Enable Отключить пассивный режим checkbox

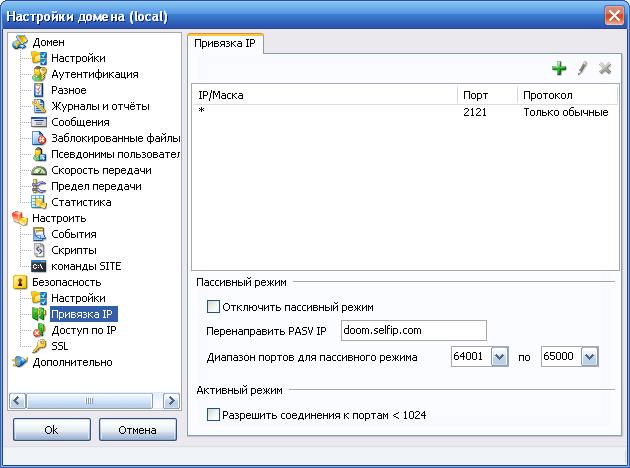212,307
